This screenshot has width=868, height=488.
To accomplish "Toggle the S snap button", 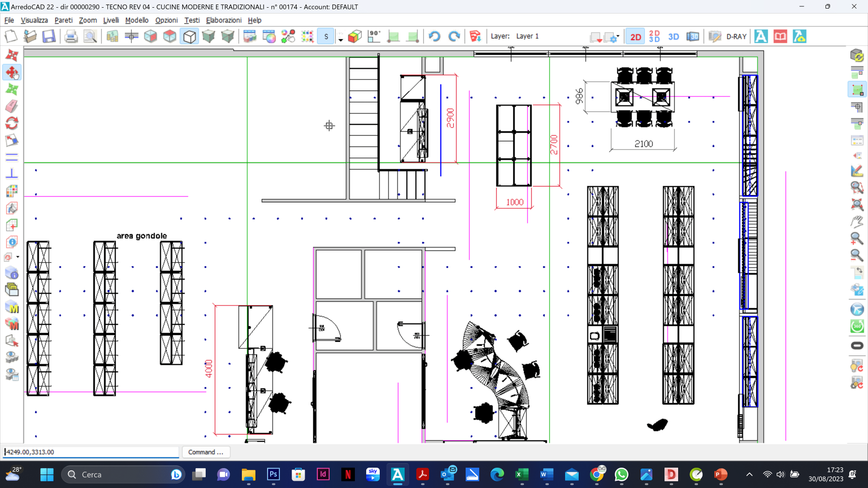I will point(326,37).
